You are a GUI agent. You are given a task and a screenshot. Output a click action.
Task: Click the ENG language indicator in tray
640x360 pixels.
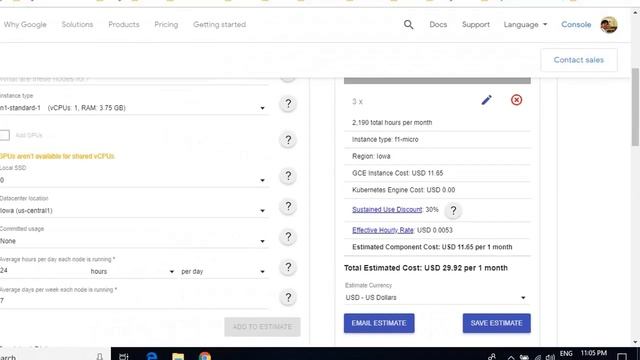pos(566,353)
